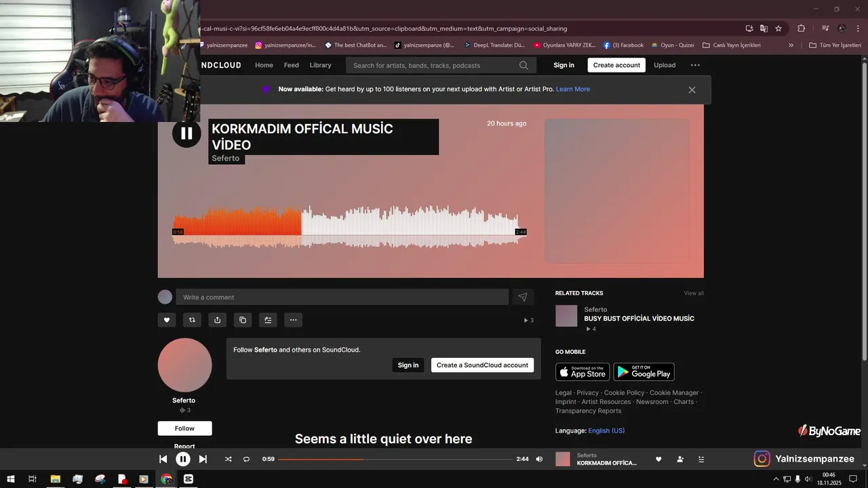868x488 pixels.
Task: Open the Cookie Policy footer link
Action: 624,392
